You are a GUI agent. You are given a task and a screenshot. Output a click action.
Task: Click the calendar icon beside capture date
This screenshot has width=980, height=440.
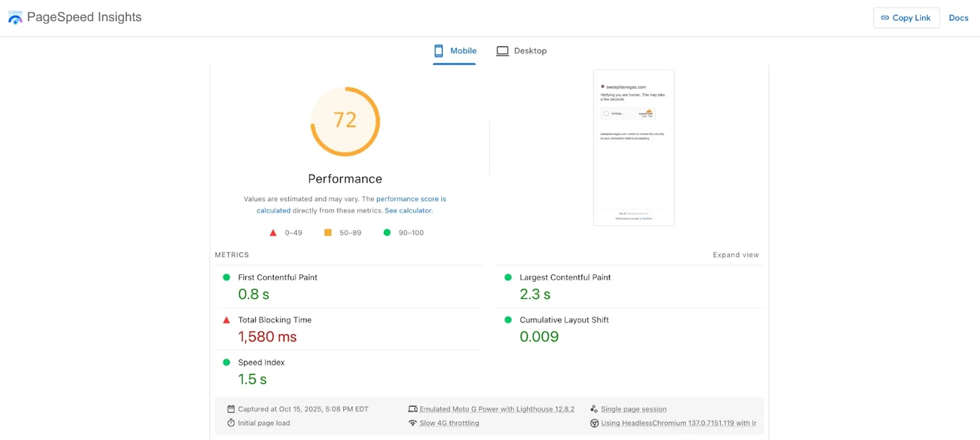pos(231,409)
